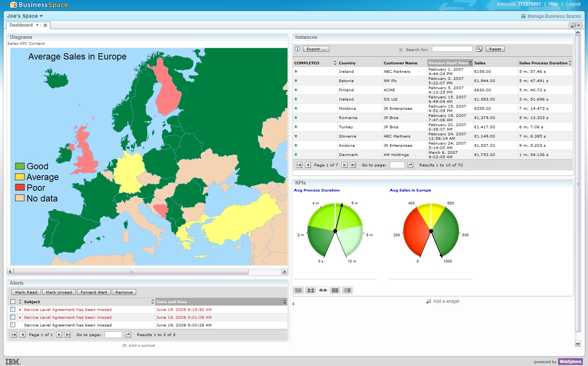Image resolution: width=588 pixels, height=366 pixels.
Task: Click Forward Alert button
Action: tap(94, 292)
